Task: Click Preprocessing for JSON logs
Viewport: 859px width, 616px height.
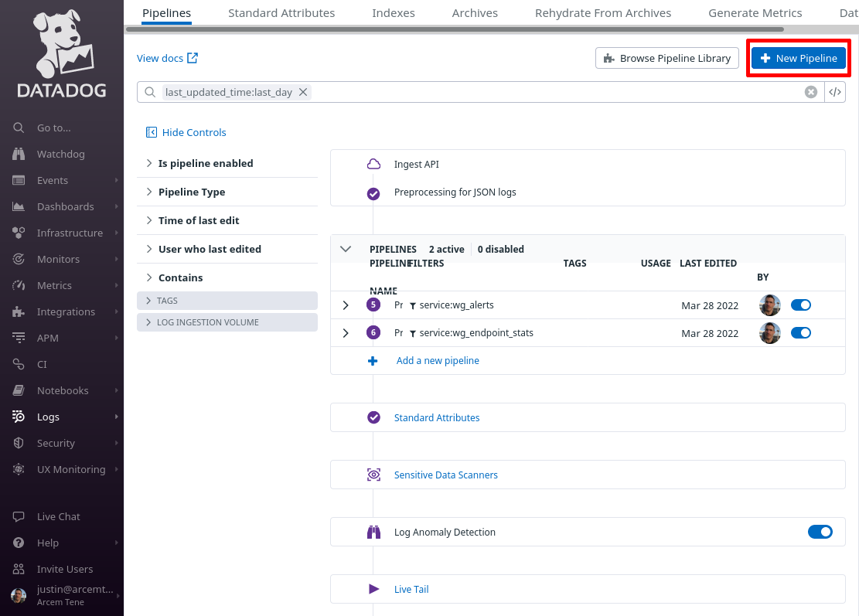Action: pyautogui.click(x=455, y=192)
